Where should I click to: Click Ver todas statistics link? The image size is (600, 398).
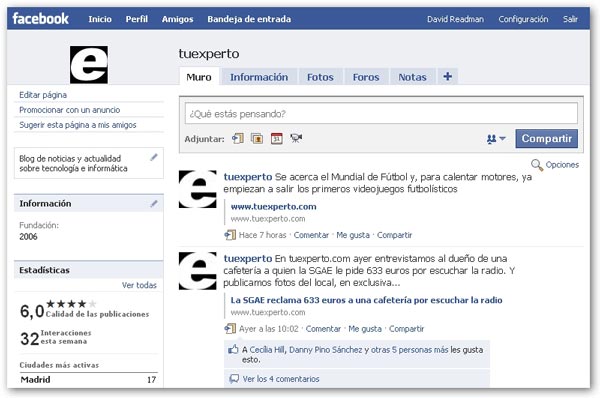coord(139,285)
